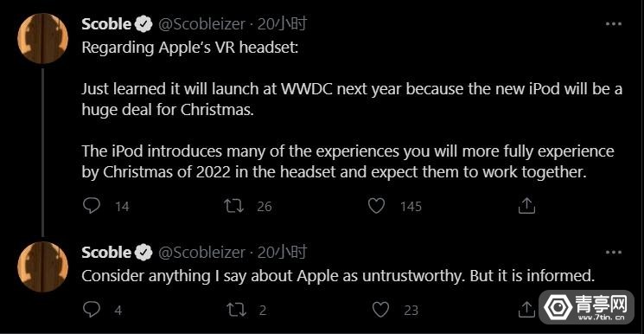Like the tweet with 145 likes
The width and height of the screenshot is (644, 334).
coord(376,206)
